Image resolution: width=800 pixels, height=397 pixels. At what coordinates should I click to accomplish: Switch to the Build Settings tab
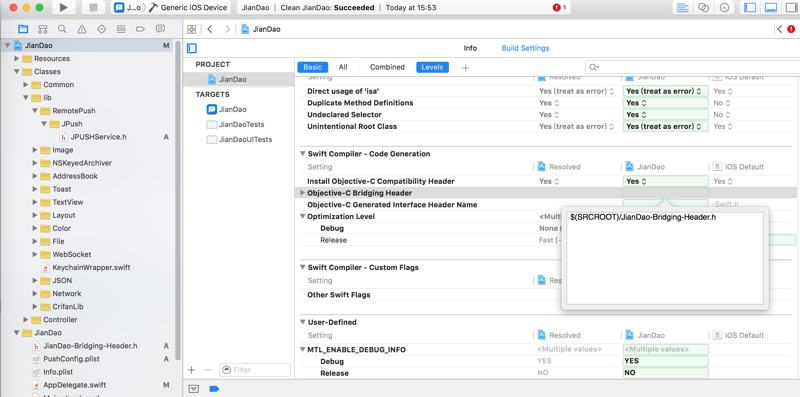coord(526,48)
